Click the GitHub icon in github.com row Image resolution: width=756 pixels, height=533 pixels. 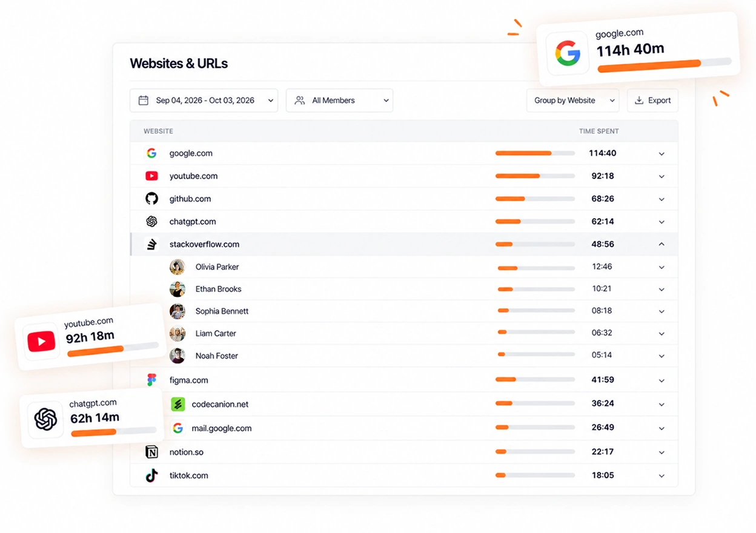tap(151, 199)
